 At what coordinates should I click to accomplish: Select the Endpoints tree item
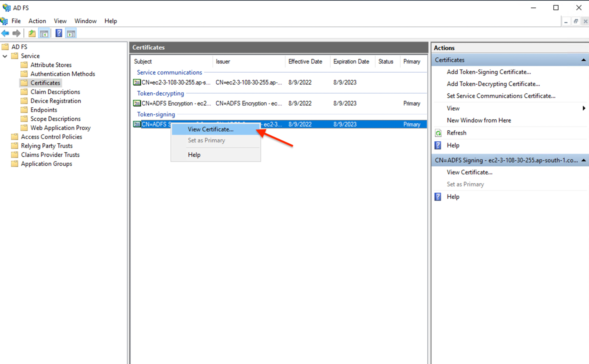click(x=44, y=110)
